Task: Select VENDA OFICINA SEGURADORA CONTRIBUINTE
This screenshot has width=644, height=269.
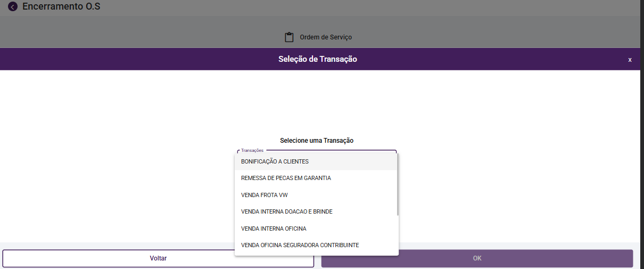Action: tap(300, 245)
